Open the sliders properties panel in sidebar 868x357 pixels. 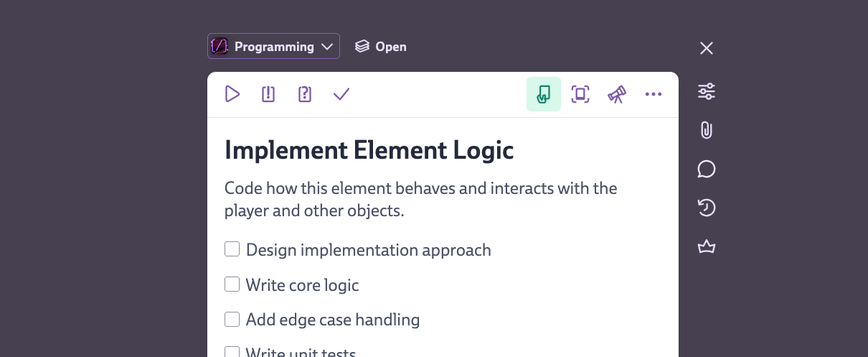pos(707,91)
